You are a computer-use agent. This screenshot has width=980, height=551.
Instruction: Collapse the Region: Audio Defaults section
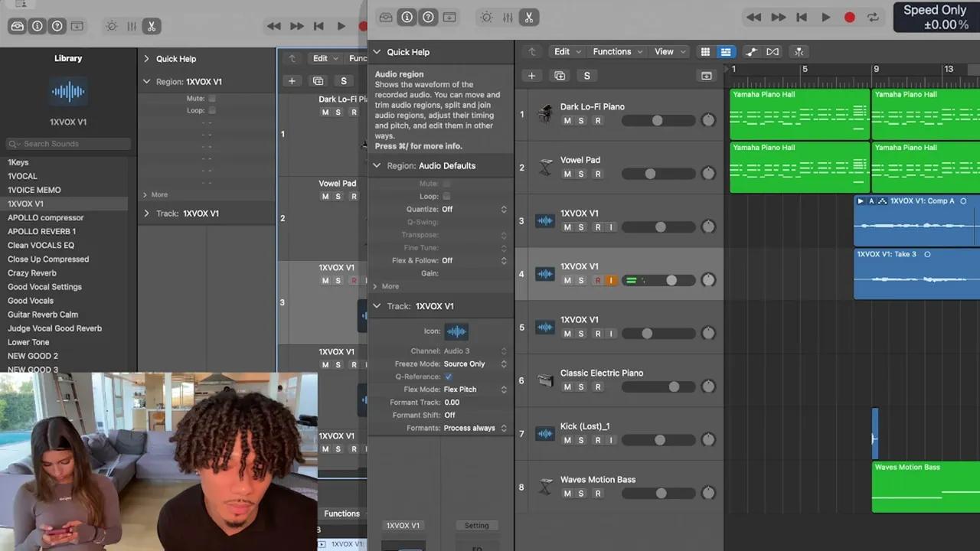377,165
